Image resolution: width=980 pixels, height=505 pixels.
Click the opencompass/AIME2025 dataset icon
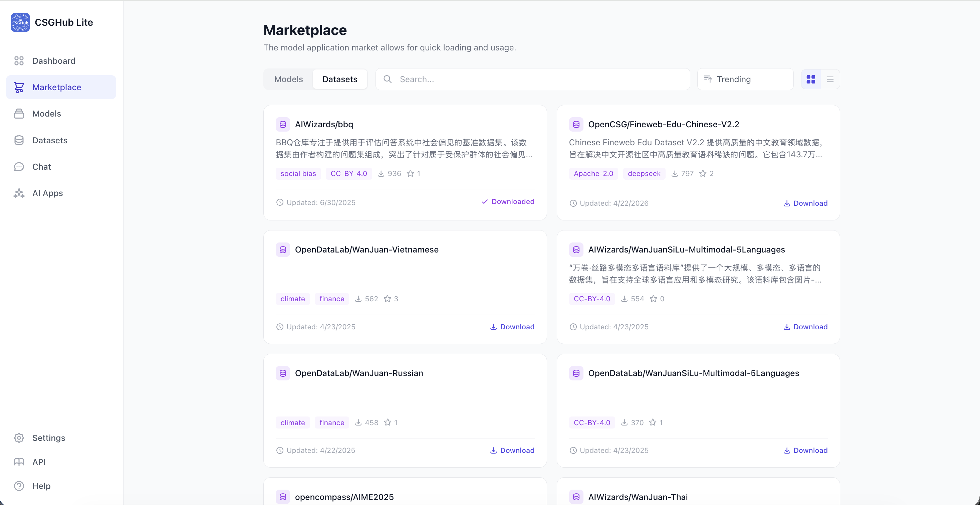coord(283,497)
